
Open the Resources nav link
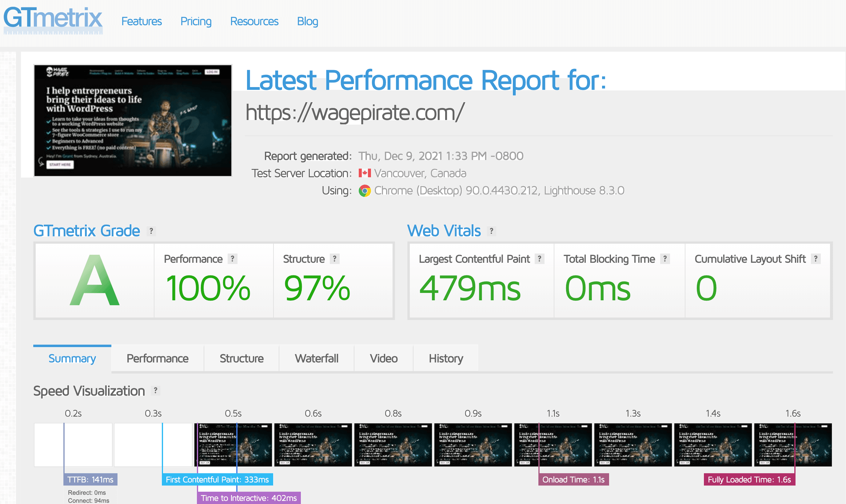[254, 22]
